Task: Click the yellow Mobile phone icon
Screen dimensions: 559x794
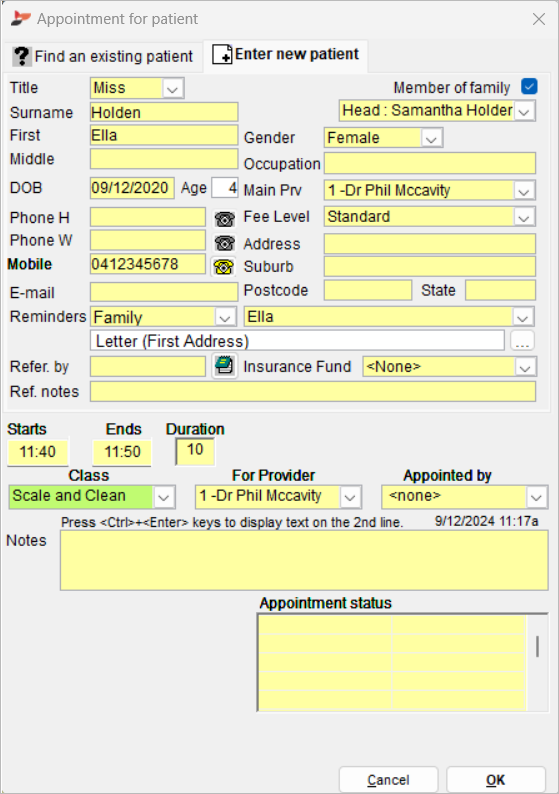Action: pos(223,266)
